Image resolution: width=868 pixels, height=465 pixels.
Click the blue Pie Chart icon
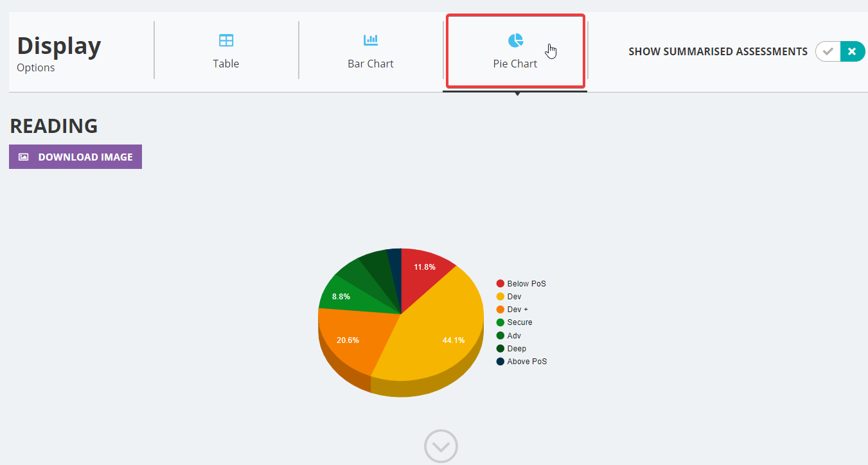[515, 39]
